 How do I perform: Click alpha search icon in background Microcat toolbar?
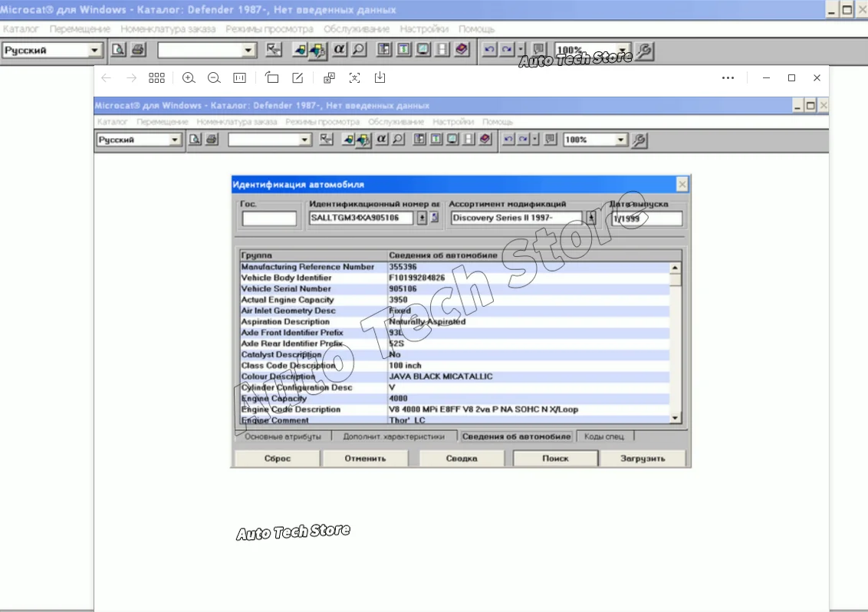339,50
